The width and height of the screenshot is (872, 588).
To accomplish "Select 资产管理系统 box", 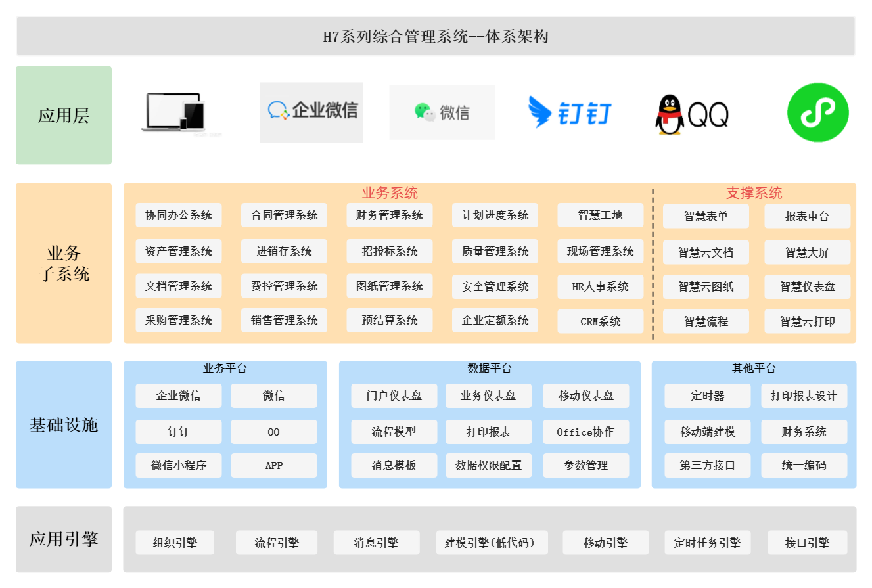I will pyautogui.click(x=179, y=252).
